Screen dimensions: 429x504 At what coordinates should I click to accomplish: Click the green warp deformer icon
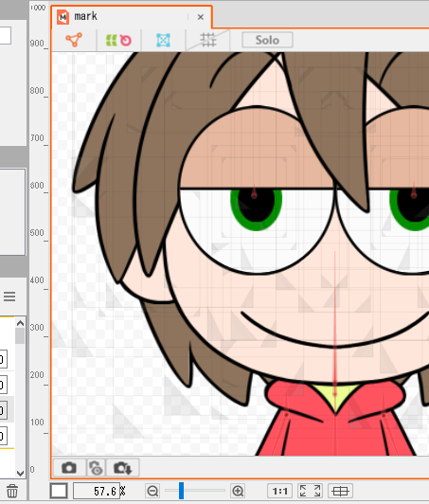click(x=111, y=41)
